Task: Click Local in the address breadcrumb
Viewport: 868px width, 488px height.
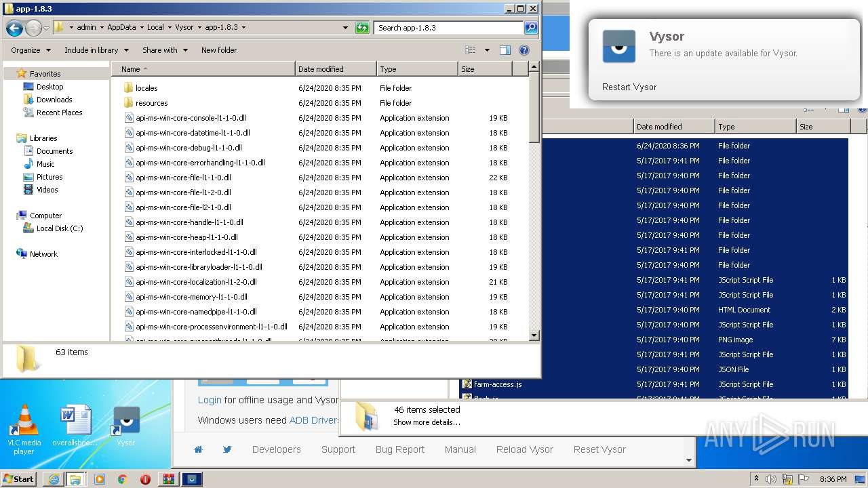Action: tap(155, 28)
